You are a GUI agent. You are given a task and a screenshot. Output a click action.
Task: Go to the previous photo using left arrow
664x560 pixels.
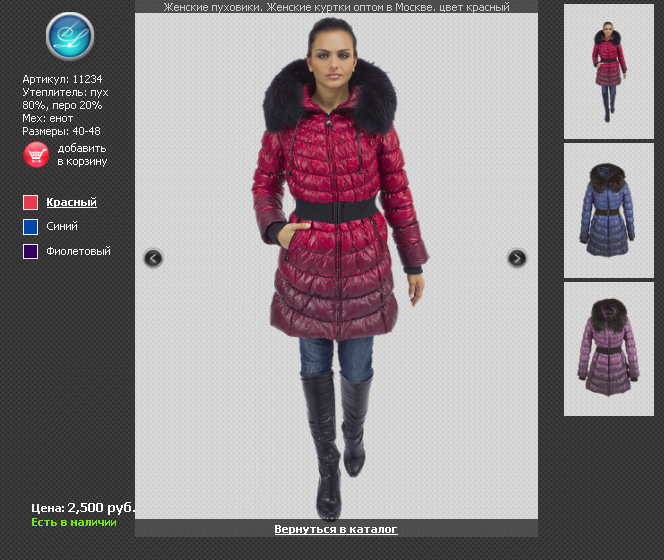click(153, 258)
